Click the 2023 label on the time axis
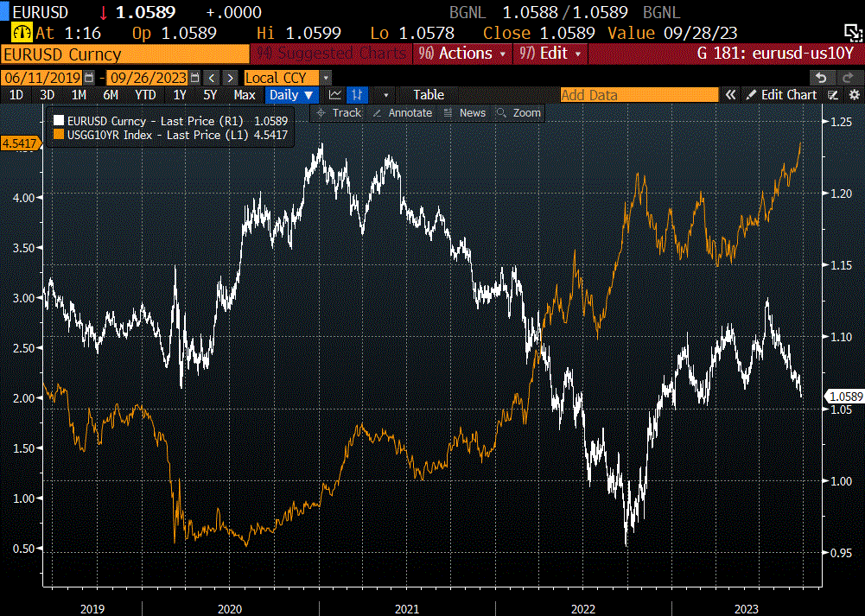 747,609
